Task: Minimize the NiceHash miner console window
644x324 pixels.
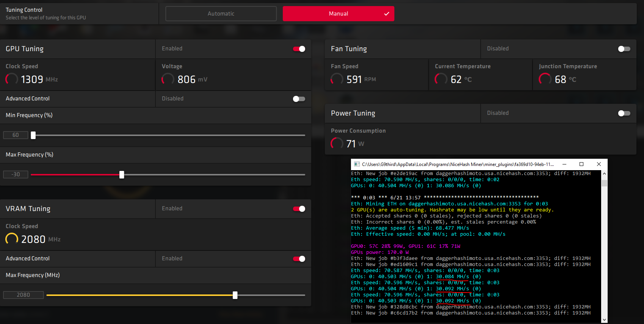Action: pos(564,164)
